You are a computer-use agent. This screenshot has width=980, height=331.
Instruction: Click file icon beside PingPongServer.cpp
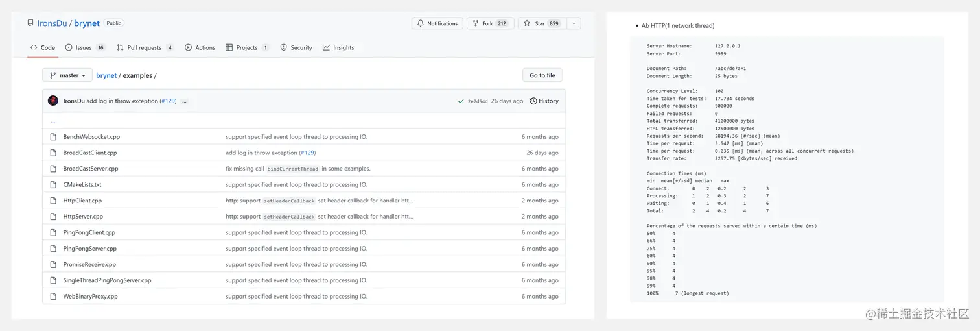pos(54,249)
